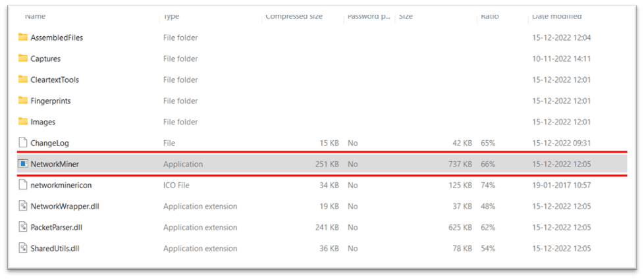Click the Password protected column header
The image size is (644, 279).
click(x=368, y=16)
